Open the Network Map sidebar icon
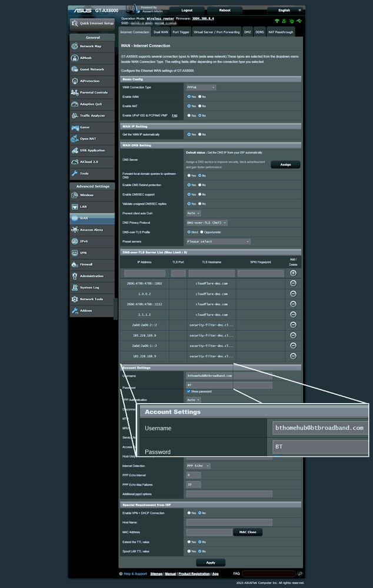 (75, 46)
